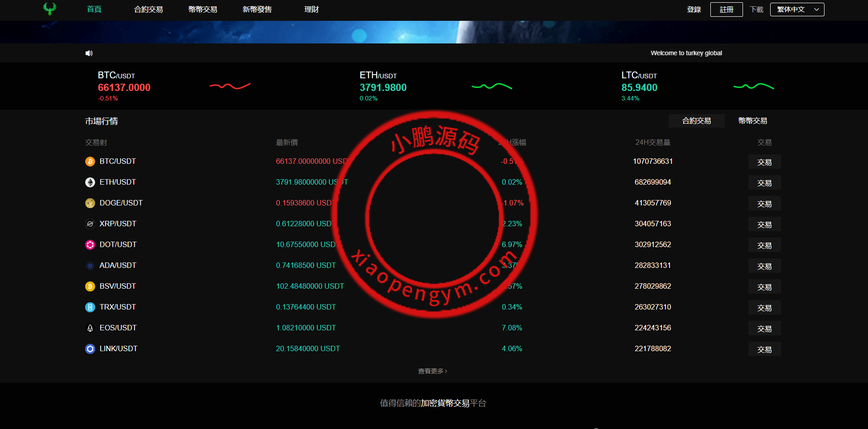Click the speaker announcement icon
The width and height of the screenshot is (868, 429).
[x=89, y=53]
